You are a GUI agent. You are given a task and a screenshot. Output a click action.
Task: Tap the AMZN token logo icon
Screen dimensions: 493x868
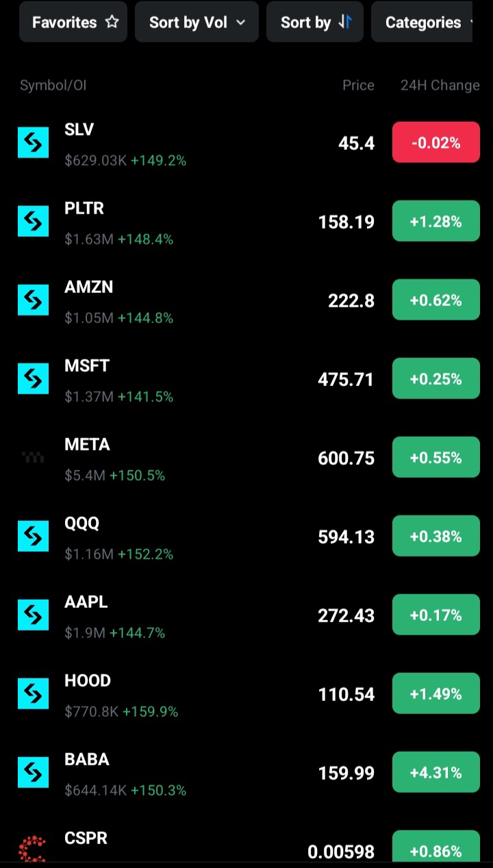[33, 301]
